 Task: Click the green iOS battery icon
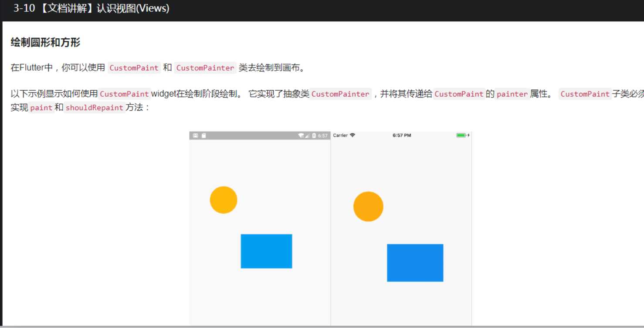coord(461,135)
